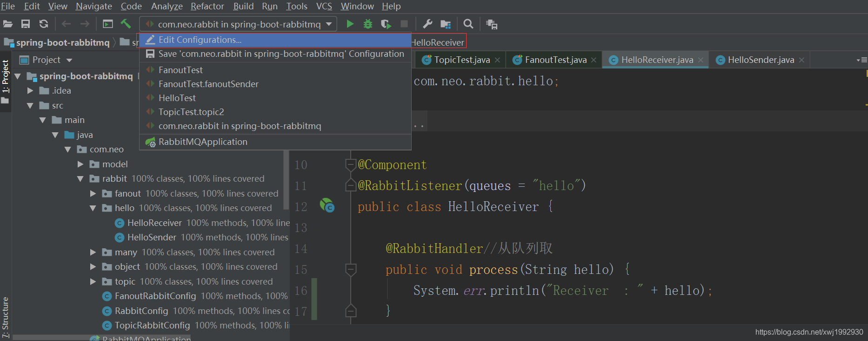Click HelloReceiver breadcrumb in navigation bar
Screen dimensions: 868x341
[x=438, y=42]
